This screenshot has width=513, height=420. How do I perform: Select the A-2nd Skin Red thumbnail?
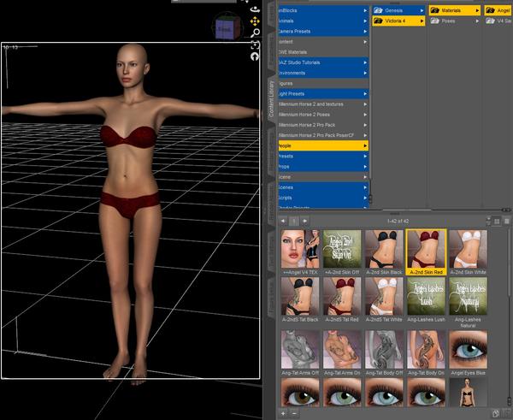click(x=426, y=252)
